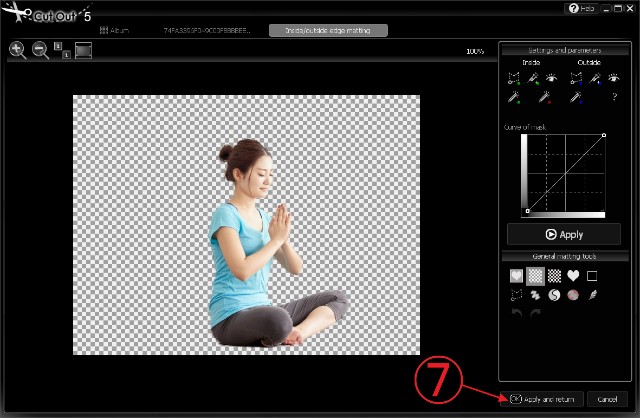Toggle the Outside selection eye visibility
Image resolution: width=640 pixels, height=418 pixels.
[615, 76]
